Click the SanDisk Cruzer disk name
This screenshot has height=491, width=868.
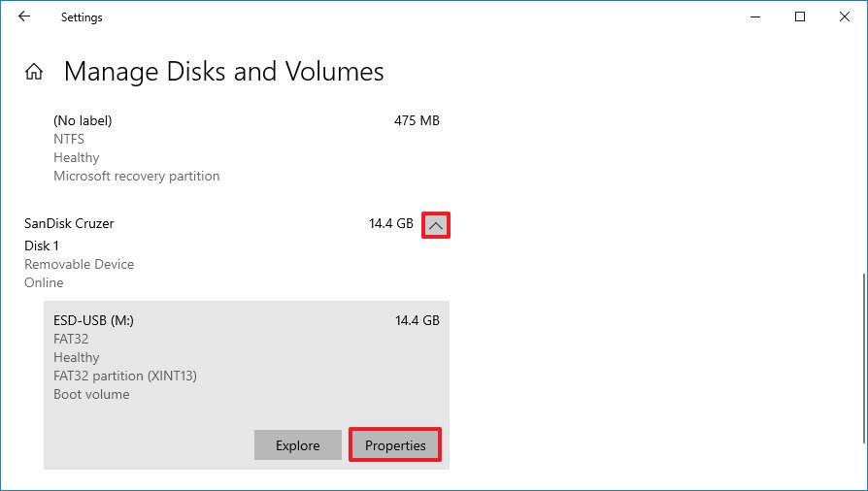point(69,224)
